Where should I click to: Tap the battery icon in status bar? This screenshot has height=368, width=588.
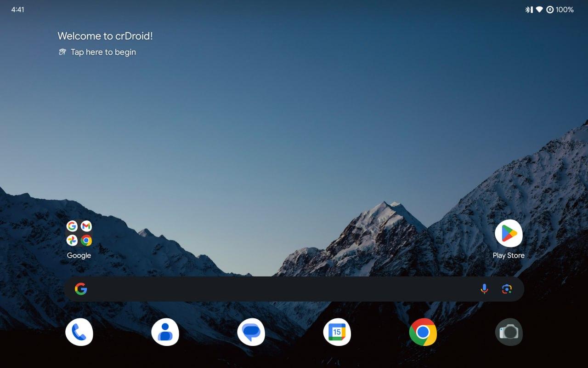point(550,10)
